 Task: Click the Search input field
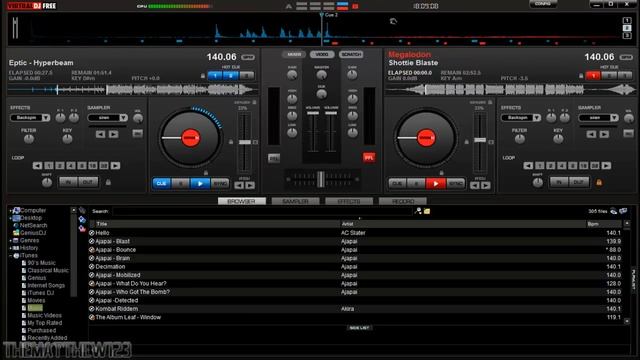[x=262, y=211]
